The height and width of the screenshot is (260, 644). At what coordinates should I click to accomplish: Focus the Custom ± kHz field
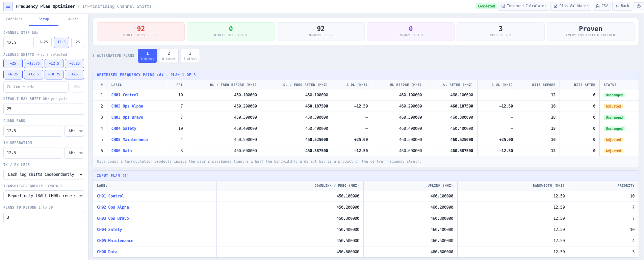click(36, 87)
